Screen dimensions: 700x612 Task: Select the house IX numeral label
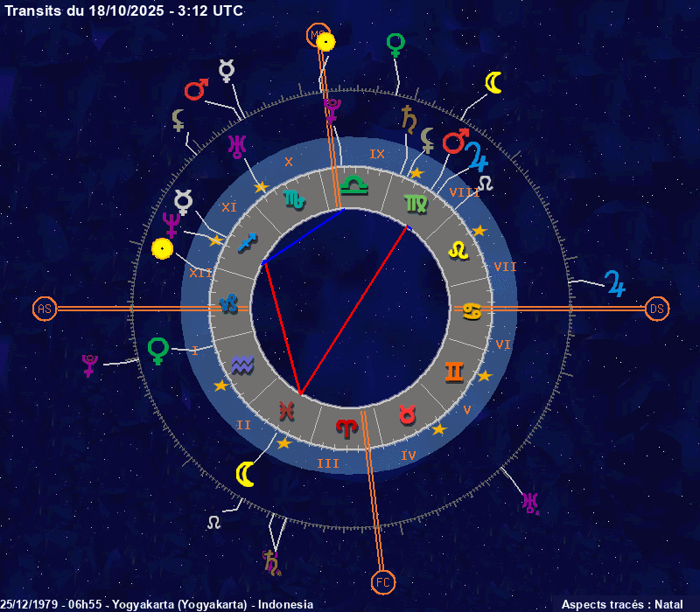coord(377,154)
